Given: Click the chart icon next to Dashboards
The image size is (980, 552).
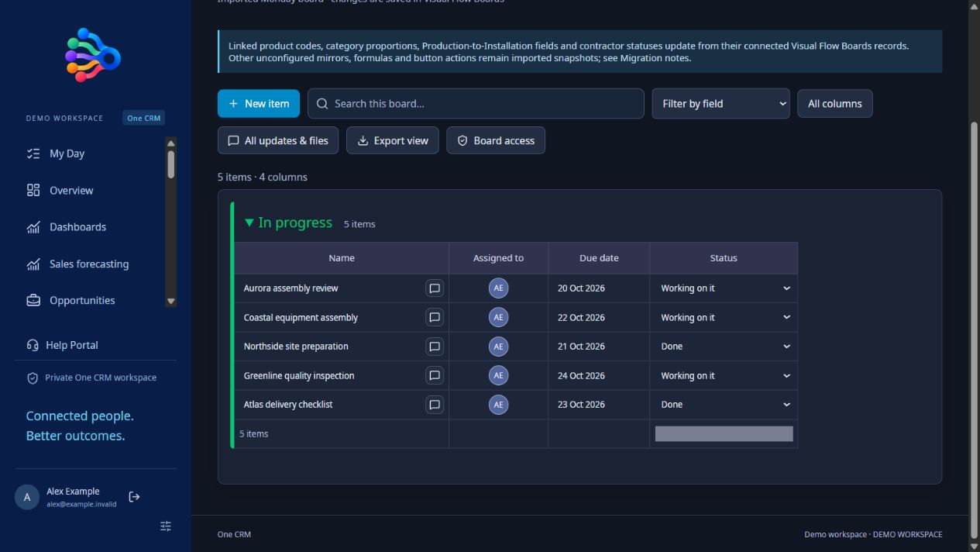Looking at the screenshot, I should tap(33, 227).
